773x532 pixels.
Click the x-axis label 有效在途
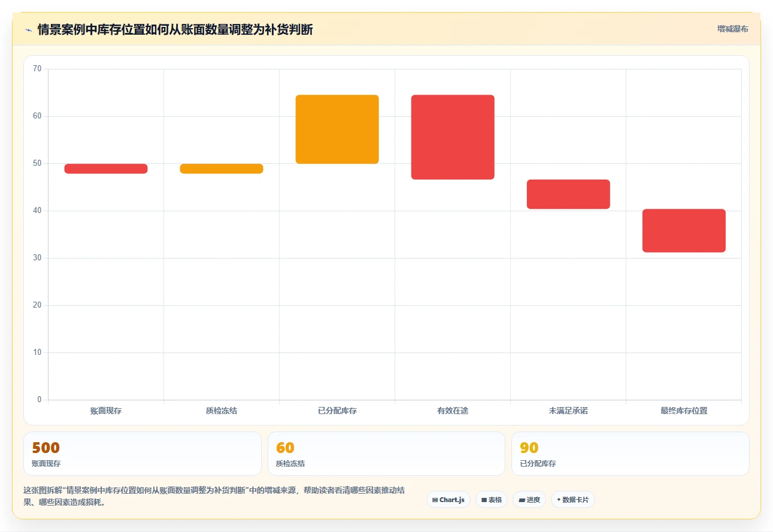click(453, 411)
